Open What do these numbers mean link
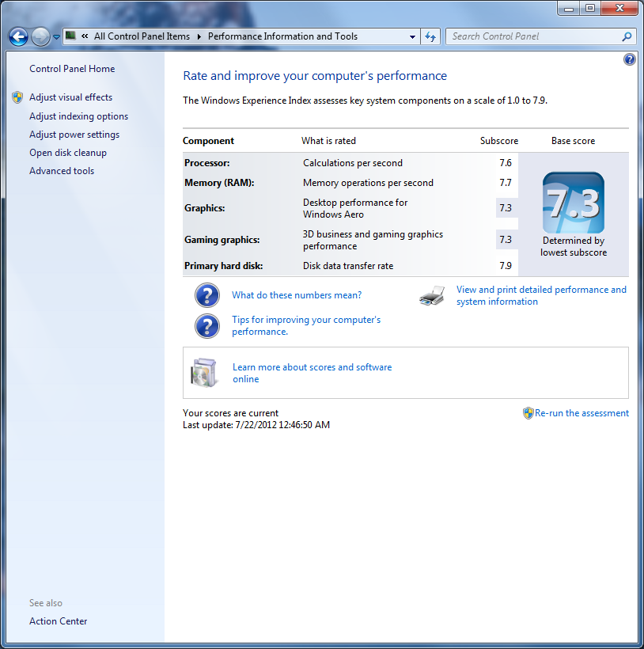The image size is (644, 649). coord(297,295)
